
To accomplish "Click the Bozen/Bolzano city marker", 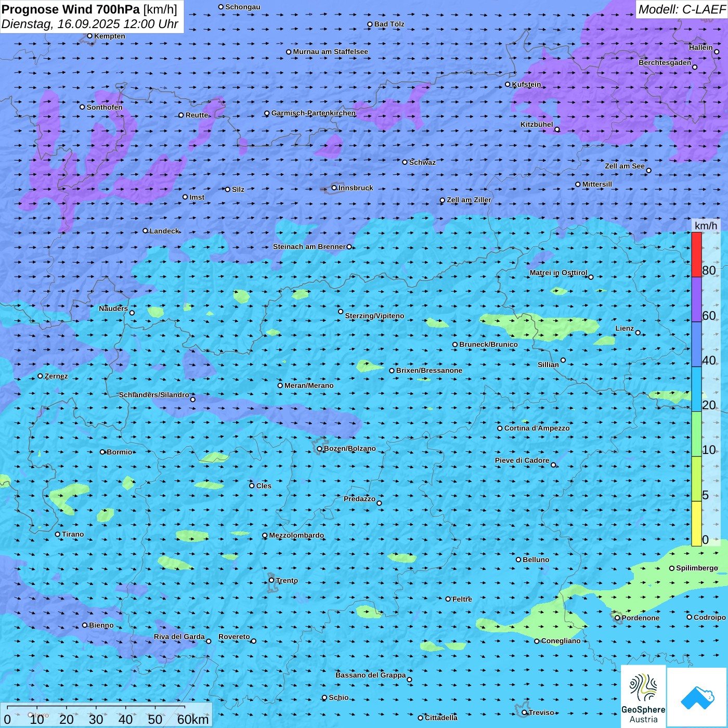I will tap(320, 449).
